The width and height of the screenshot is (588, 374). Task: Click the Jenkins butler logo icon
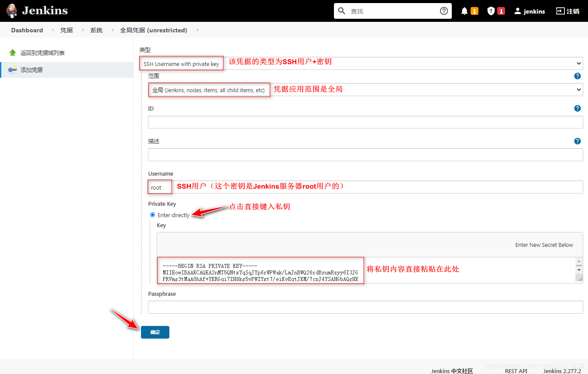click(x=12, y=10)
